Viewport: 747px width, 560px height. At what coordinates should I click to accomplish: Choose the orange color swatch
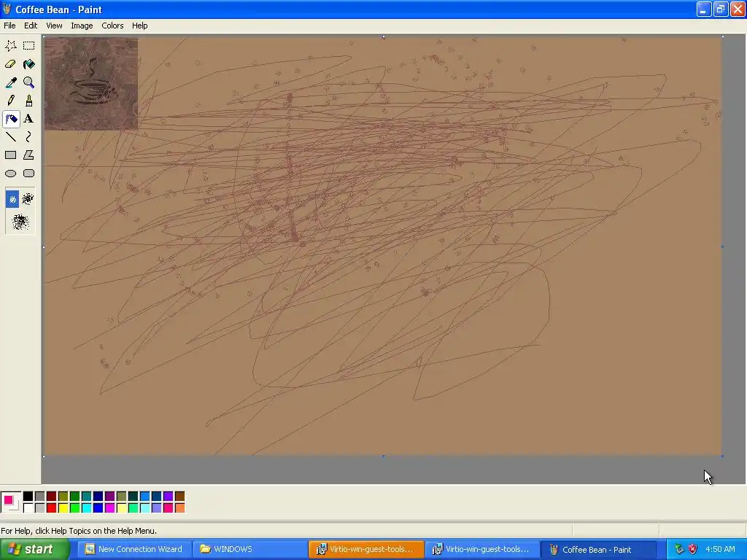click(179, 508)
